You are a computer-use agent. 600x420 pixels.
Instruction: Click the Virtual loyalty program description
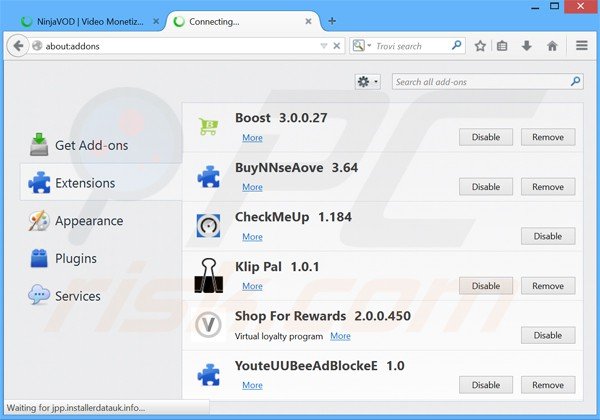(x=279, y=336)
